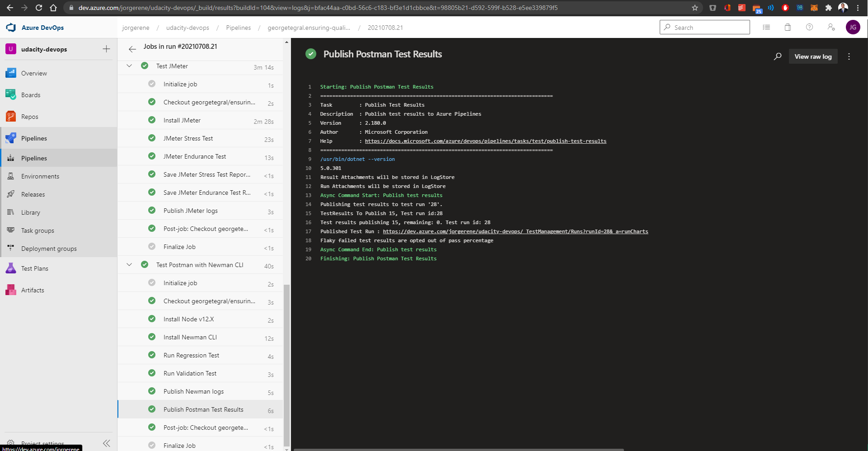The width and height of the screenshot is (868, 451).
Task: Click the browser back arrow
Action: (10, 8)
